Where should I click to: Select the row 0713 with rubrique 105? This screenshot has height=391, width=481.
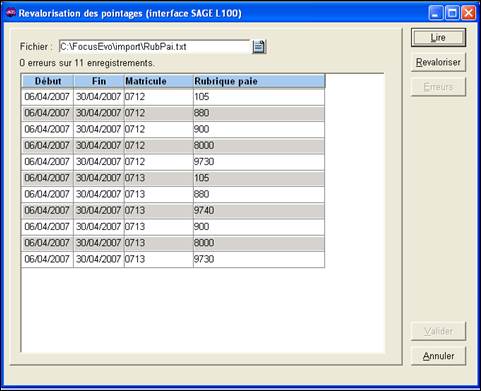point(173,178)
